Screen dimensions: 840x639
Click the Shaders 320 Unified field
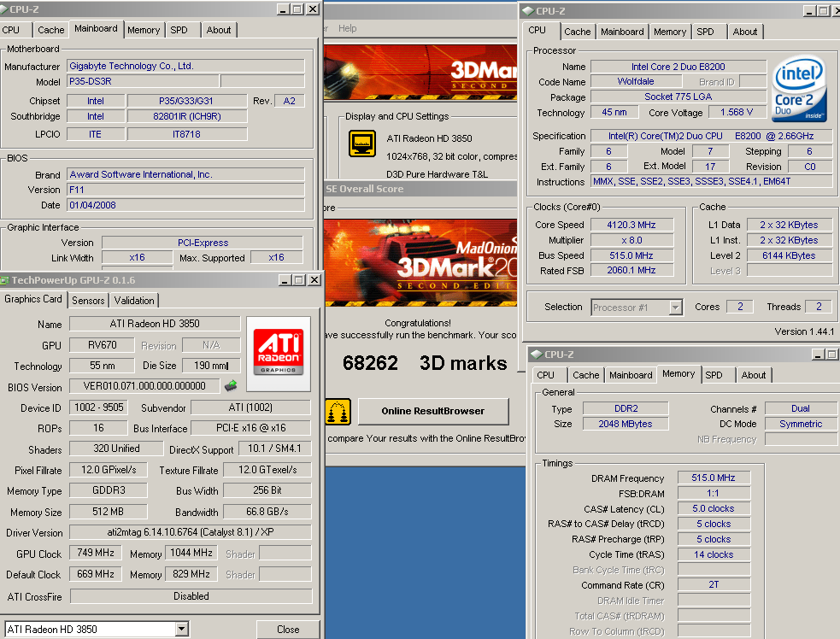coord(116,448)
